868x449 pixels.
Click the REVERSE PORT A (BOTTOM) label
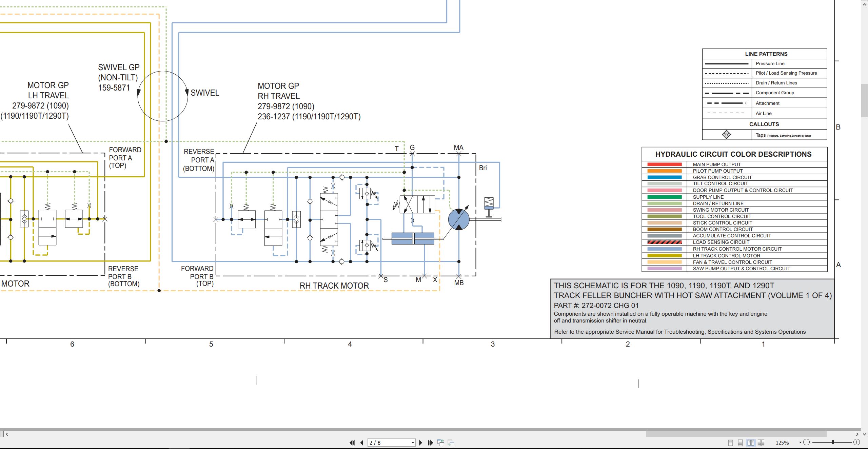click(199, 160)
